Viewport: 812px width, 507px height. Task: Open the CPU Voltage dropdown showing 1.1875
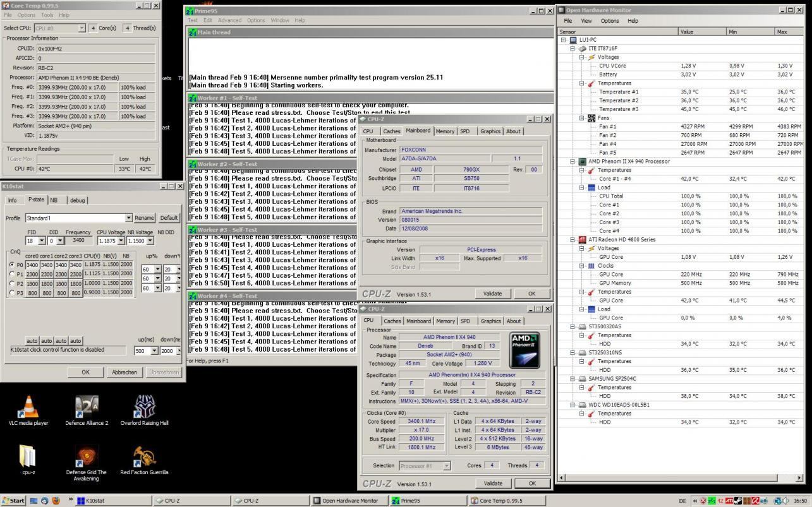(121, 241)
